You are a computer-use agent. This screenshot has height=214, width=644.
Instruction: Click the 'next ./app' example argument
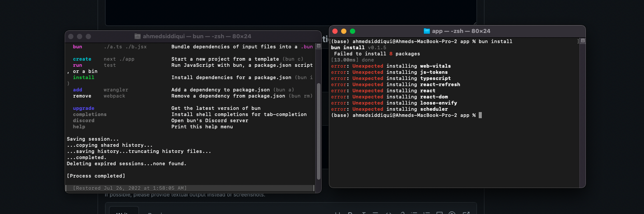[119, 59]
